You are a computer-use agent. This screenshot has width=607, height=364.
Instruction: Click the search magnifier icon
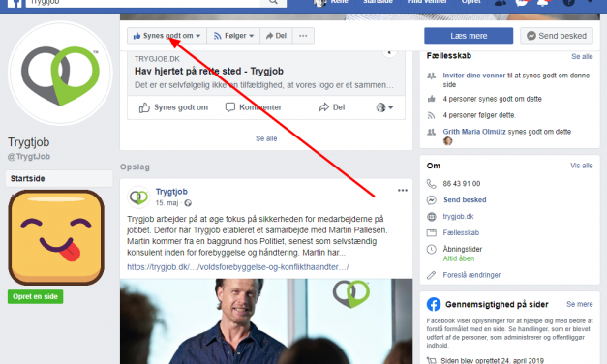(x=273, y=2)
